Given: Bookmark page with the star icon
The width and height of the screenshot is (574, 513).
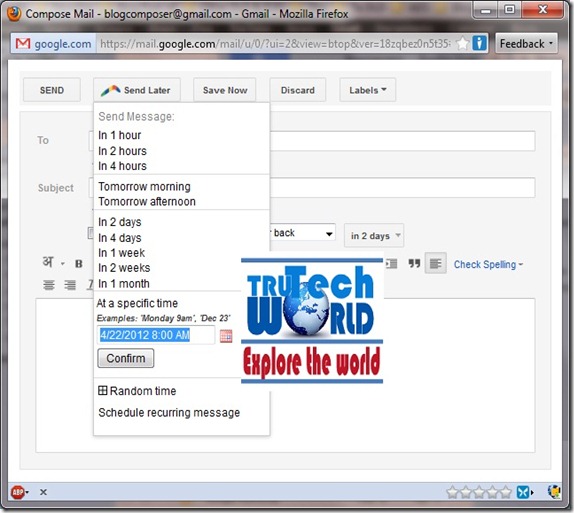Looking at the screenshot, I should coord(463,44).
